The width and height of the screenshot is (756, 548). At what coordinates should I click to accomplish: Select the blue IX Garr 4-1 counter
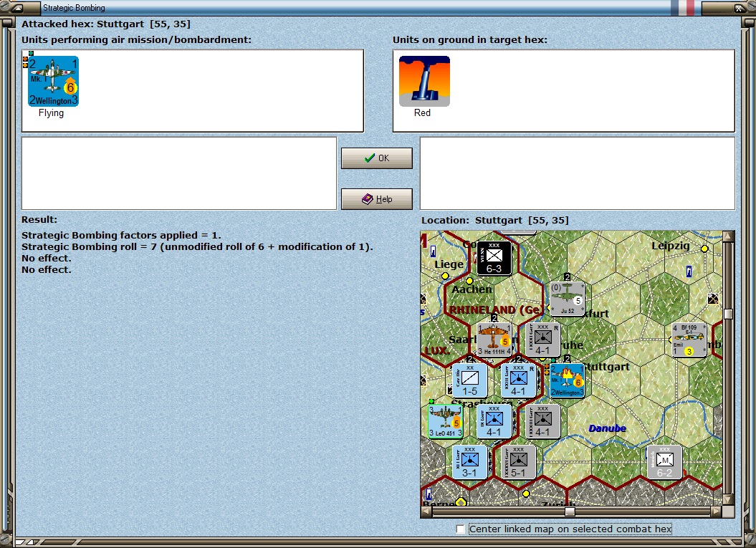[494, 421]
